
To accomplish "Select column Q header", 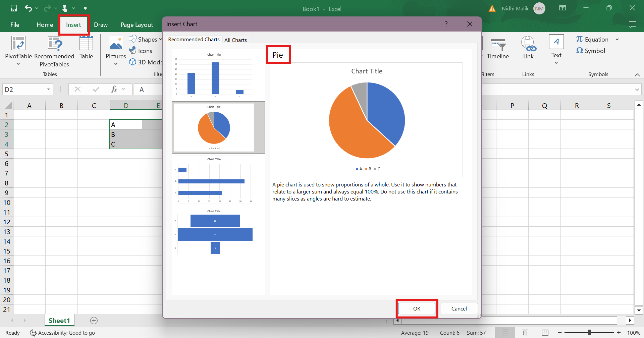I will [x=544, y=106].
